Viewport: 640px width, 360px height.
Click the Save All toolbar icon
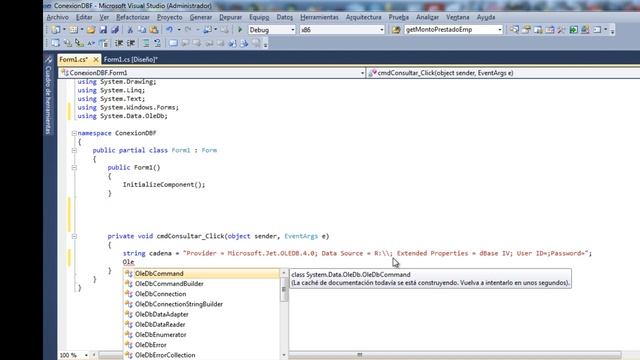(x=115, y=30)
